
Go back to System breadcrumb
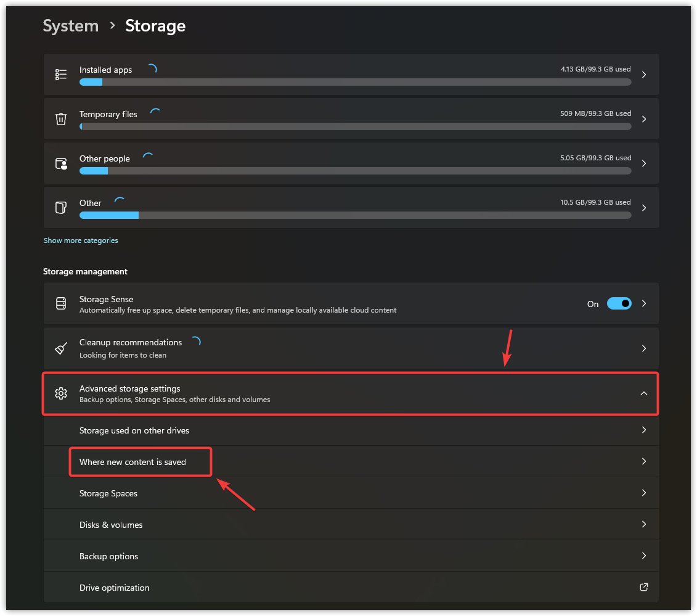coord(71,26)
